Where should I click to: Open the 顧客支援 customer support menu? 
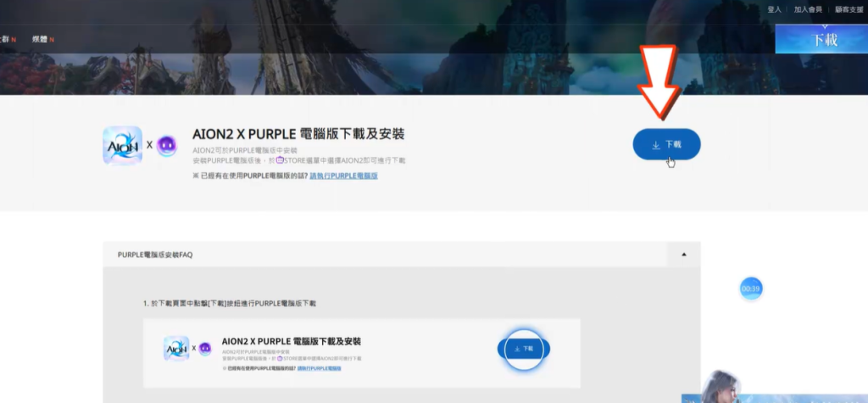point(848,9)
